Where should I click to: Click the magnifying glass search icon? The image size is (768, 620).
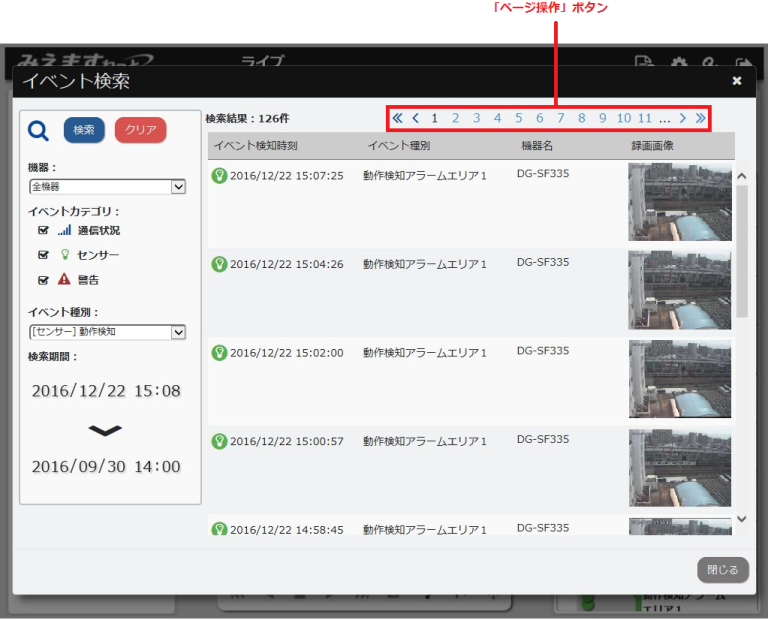pyautogui.click(x=38, y=131)
